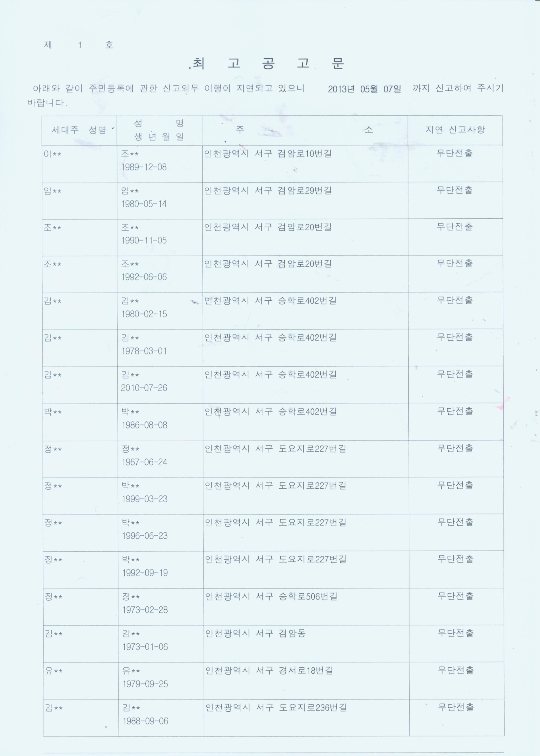Select the birthdate 1980-05-14
This screenshot has width=540, height=756.
pos(144,204)
